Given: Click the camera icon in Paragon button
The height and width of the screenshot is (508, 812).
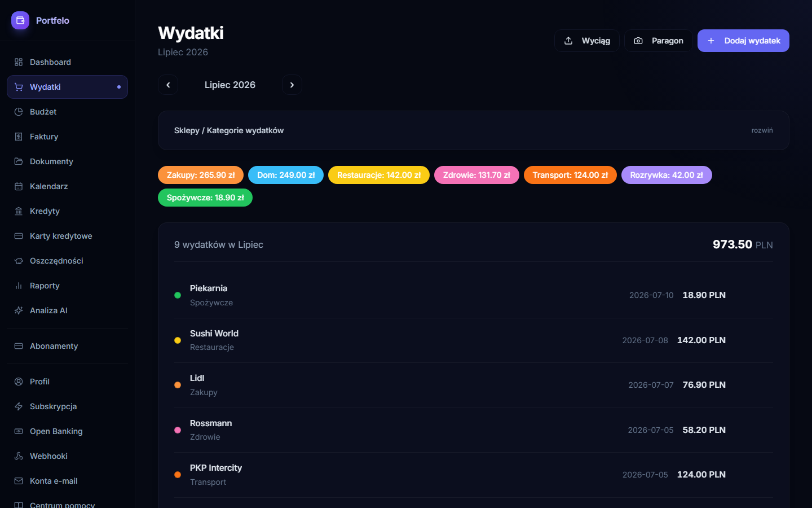Looking at the screenshot, I should pos(638,41).
